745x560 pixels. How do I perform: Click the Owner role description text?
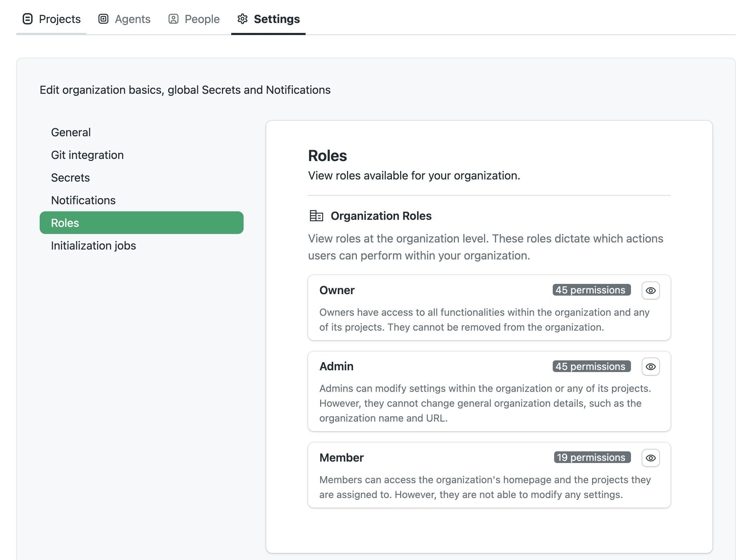[484, 320]
